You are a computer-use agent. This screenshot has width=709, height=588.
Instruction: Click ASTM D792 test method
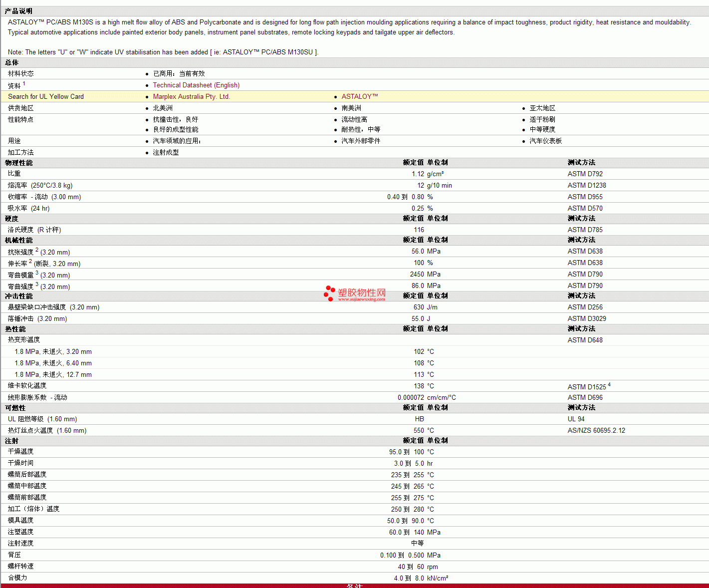(x=585, y=174)
